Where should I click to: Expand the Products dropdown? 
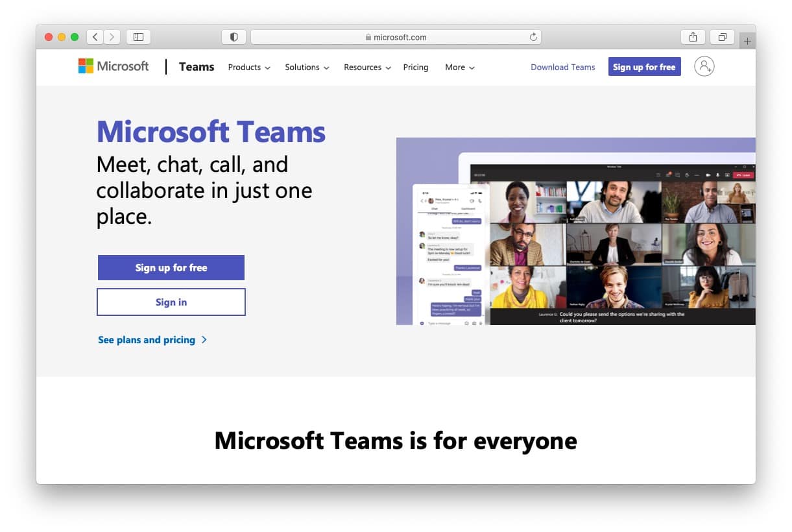pos(248,67)
